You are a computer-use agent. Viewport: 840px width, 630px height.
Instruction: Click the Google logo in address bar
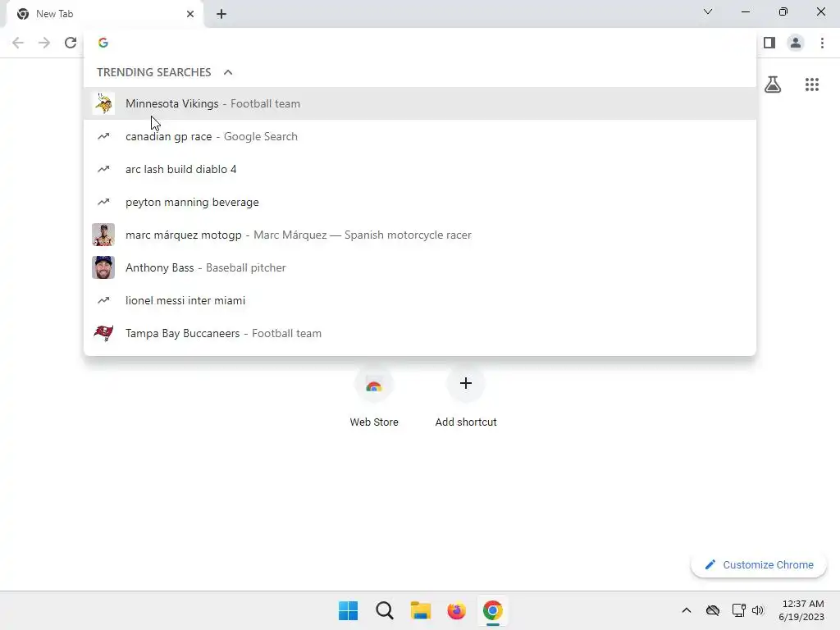tap(103, 43)
